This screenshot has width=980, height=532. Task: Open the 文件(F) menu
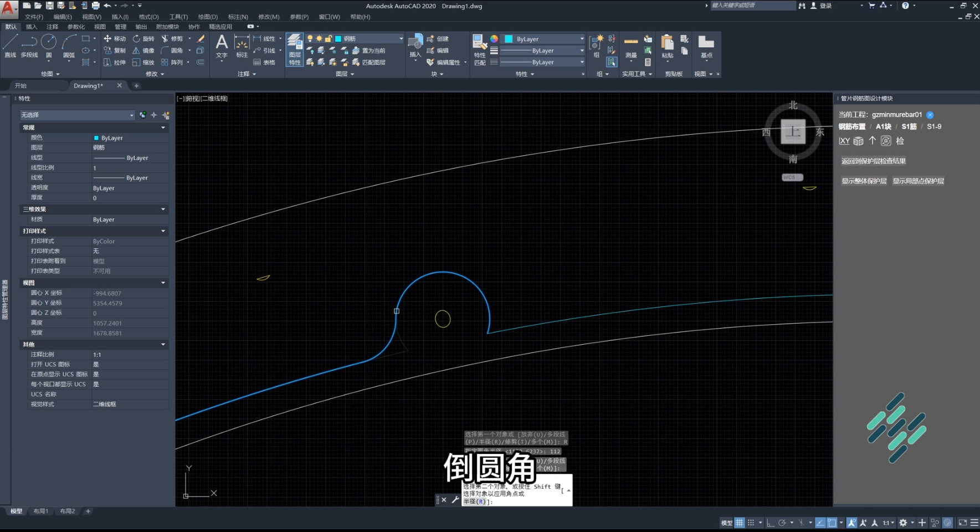coord(34,17)
